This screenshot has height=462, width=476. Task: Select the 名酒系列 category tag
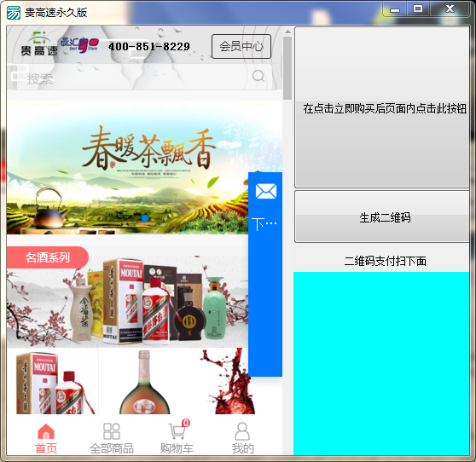tap(48, 257)
